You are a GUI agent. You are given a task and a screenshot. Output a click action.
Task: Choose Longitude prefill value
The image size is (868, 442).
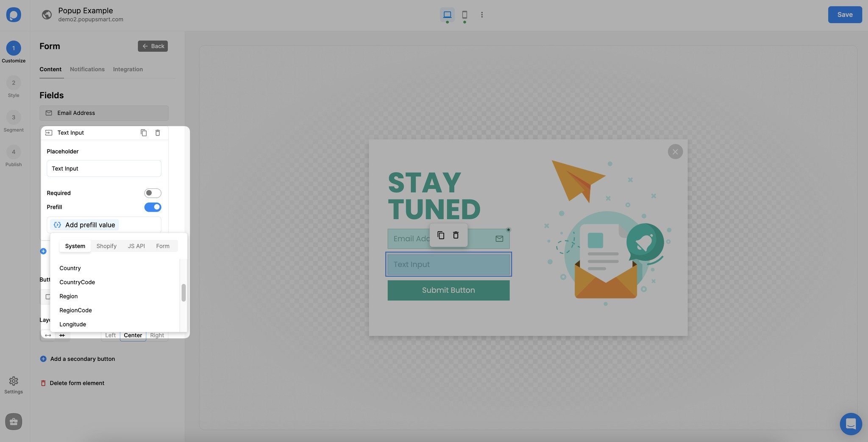pyautogui.click(x=73, y=324)
